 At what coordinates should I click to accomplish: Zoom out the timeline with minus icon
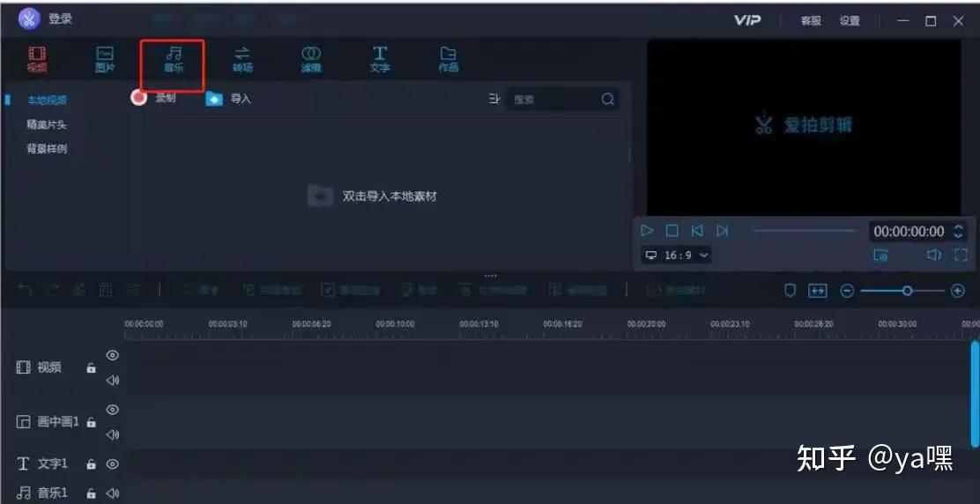click(847, 291)
